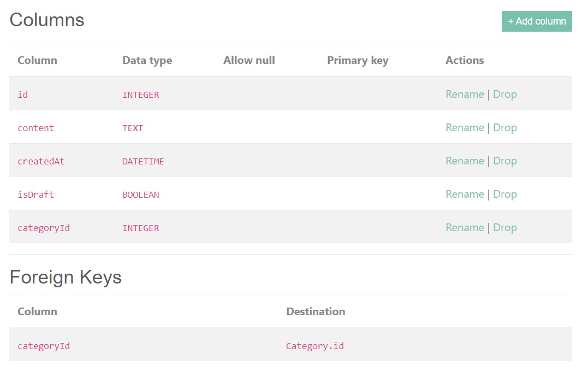Rename the content column

pos(465,127)
